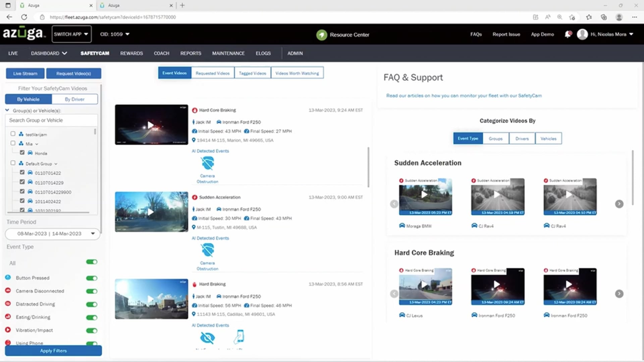Expand the DASHBOARD menu chevron
The height and width of the screenshot is (362, 644).
click(x=65, y=53)
